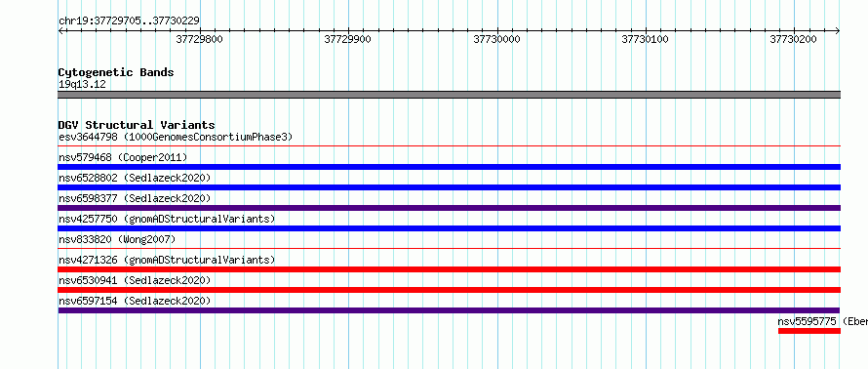Click the blue bar of nsv4257750
Viewport: 868px width, 369px height.
tap(450, 228)
